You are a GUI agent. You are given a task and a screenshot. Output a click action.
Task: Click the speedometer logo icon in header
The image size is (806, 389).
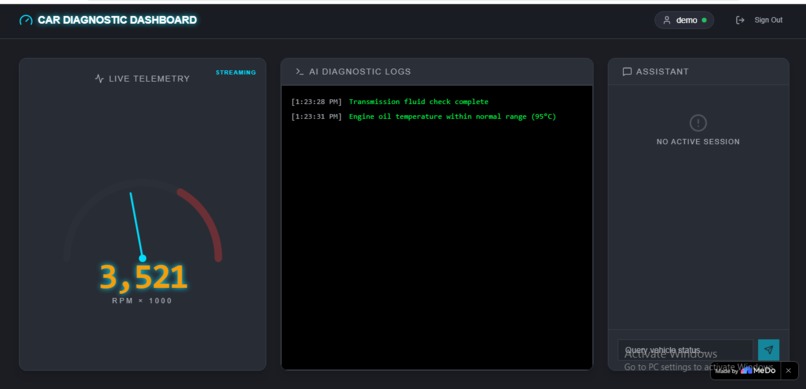pyautogui.click(x=26, y=20)
